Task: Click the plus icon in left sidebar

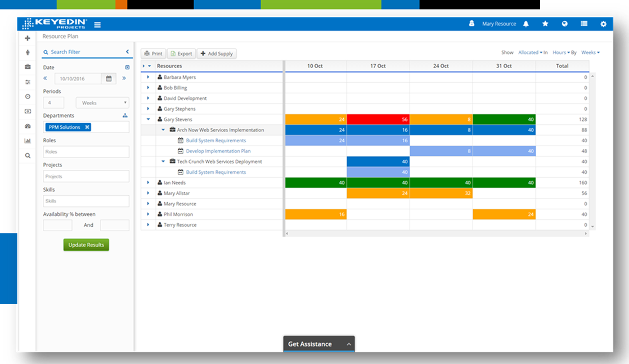Action: (28, 38)
